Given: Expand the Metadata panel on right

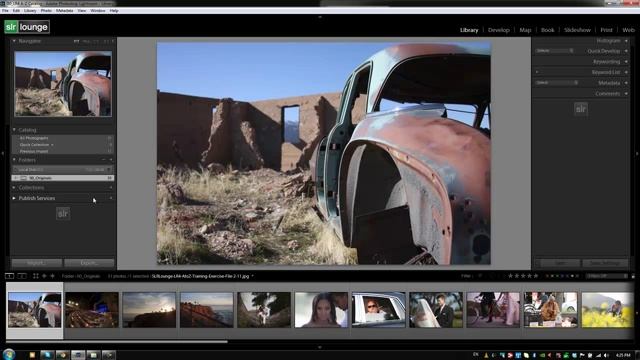Looking at the screenshot, I should [626, 83].
